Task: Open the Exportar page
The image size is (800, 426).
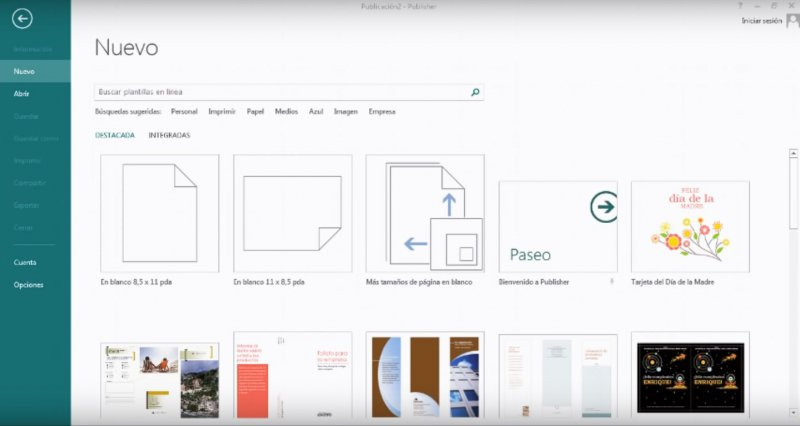Action: [26, 205]
